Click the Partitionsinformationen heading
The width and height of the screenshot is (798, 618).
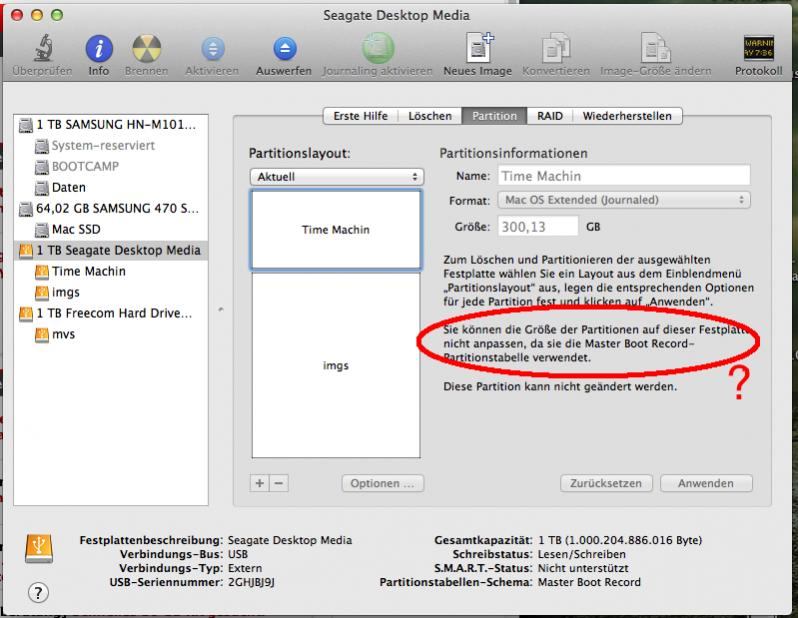point(513,153)
